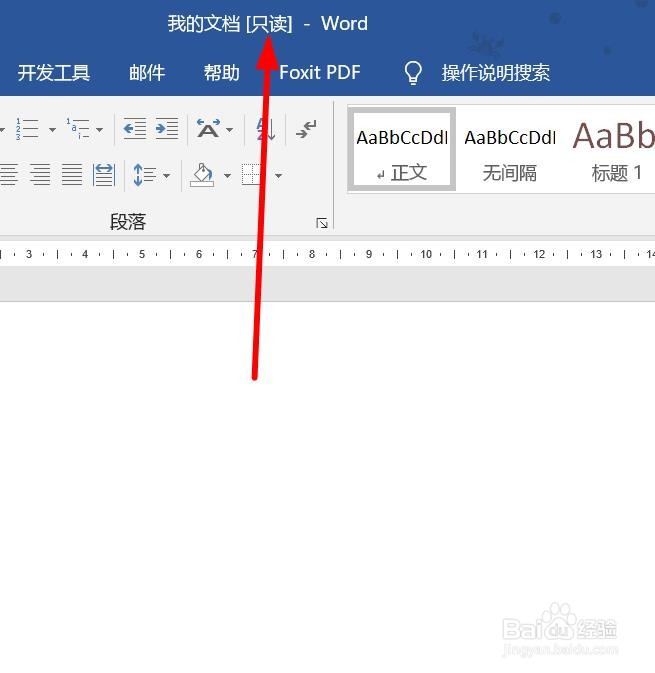Toggle distributed alignment
This screenshot has width=655, height=673.
104,175
